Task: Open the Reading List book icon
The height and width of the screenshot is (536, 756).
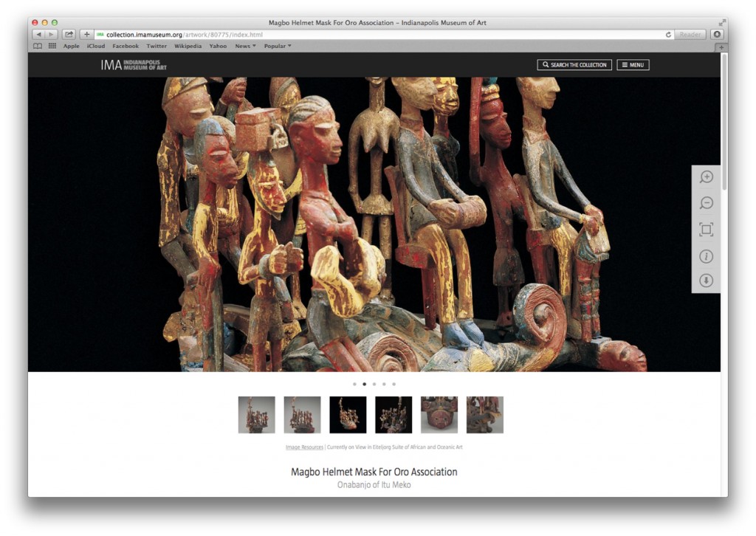Action: (x=38, y=47)
